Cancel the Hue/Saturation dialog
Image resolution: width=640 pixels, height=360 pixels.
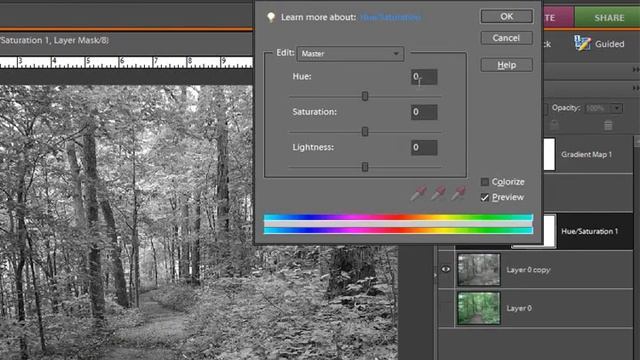point(507,38)
